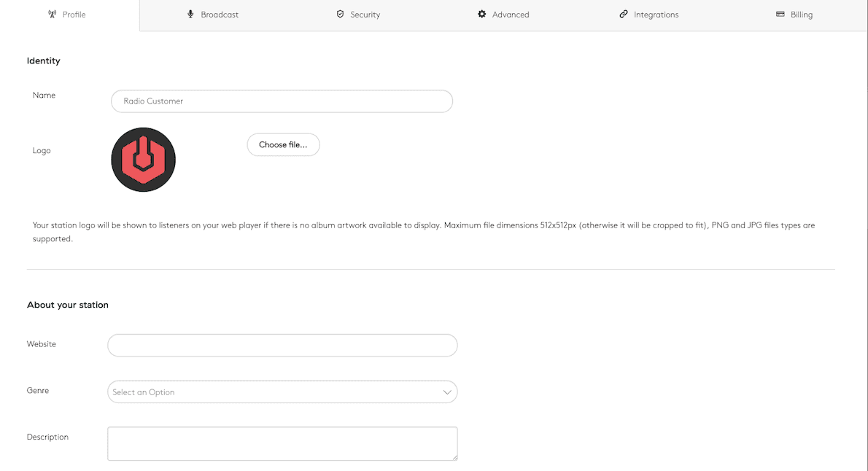Switch to the Security tab label

point(365,15)
